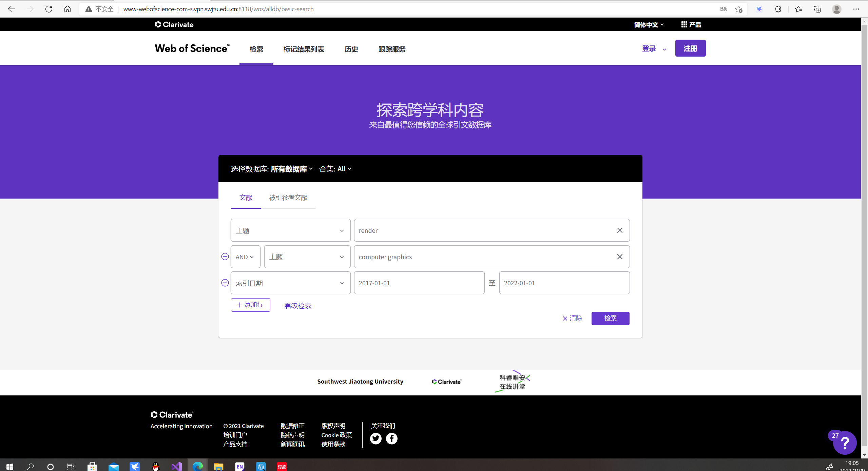Open the page translate icon
This screenshot has width=868, height=471.
[723, 9]
